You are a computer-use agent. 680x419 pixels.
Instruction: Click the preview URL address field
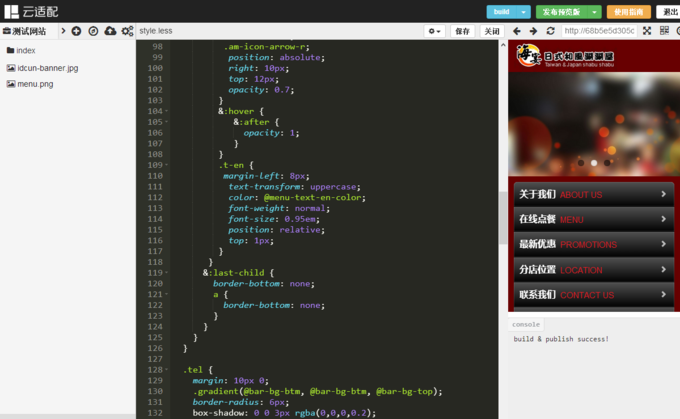pos(598,31)
